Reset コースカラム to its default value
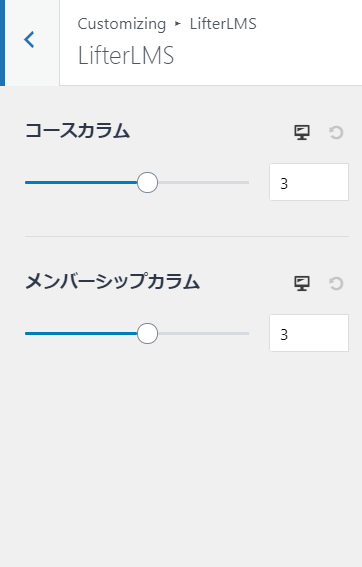 pyautogui.click(x=336, y=132)
